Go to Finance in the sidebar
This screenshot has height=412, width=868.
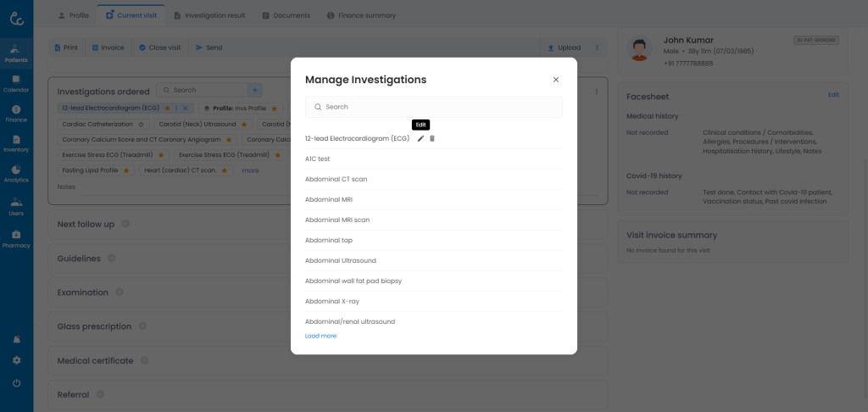[16, 114]
